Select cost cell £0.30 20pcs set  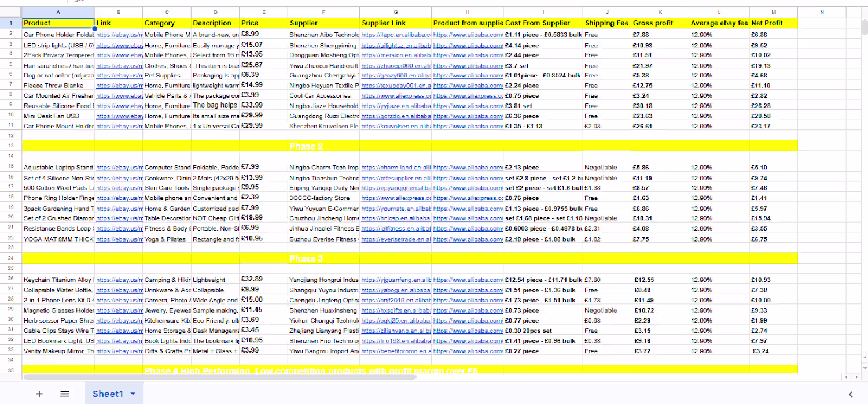pos(543,331)
